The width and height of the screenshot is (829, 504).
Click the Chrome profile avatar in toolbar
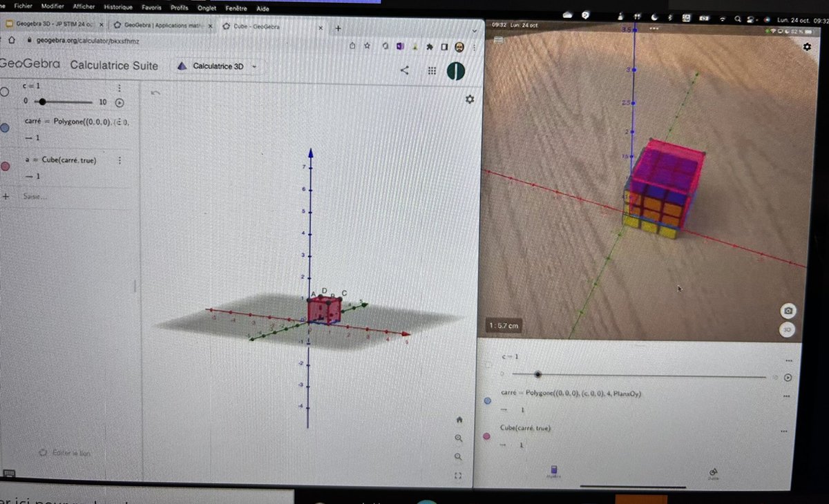click(x=459, y=46)
